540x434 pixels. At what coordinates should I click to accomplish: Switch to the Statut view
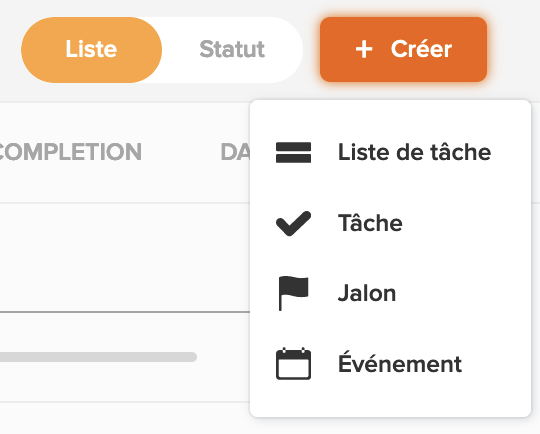pyautogui.click(x=232, y=50)
